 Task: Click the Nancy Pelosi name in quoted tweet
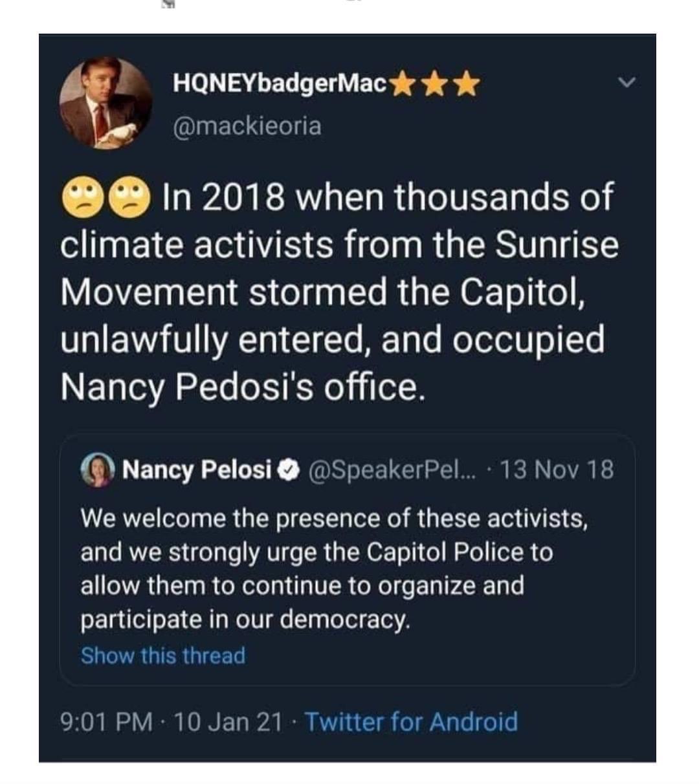(197, 469)
